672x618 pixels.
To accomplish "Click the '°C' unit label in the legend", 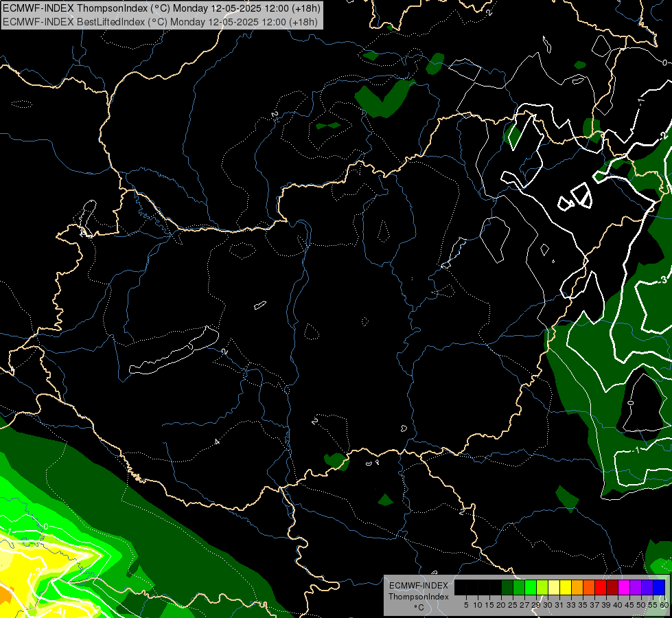I will click(x=419, y=608).
